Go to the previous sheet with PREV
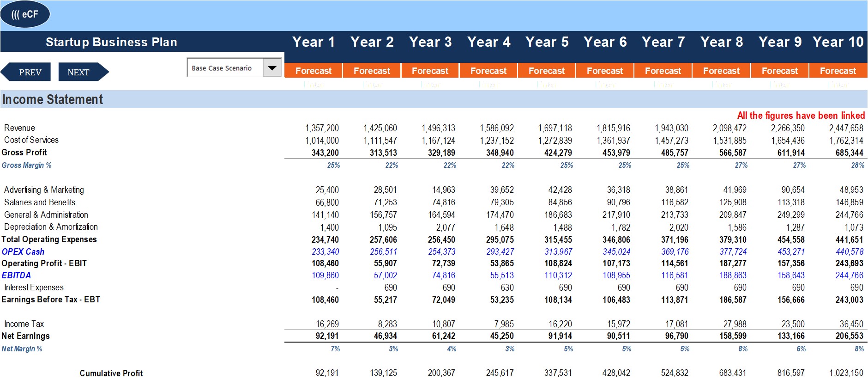Viewport: 868px width, 380px height. [26, 72]
